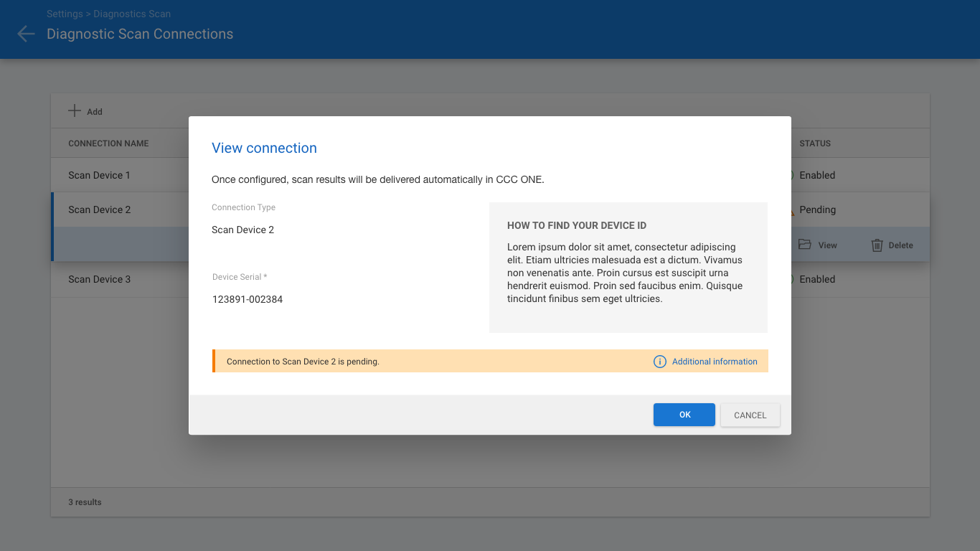The height and width of the screenshot is (551, 980).
Task: Click the Add label in the table toolbar
Action: click(x=95, y=112)
